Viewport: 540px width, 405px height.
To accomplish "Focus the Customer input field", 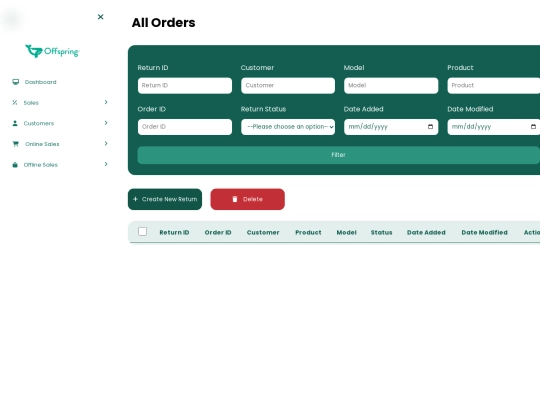I will (x=288, y=85).
